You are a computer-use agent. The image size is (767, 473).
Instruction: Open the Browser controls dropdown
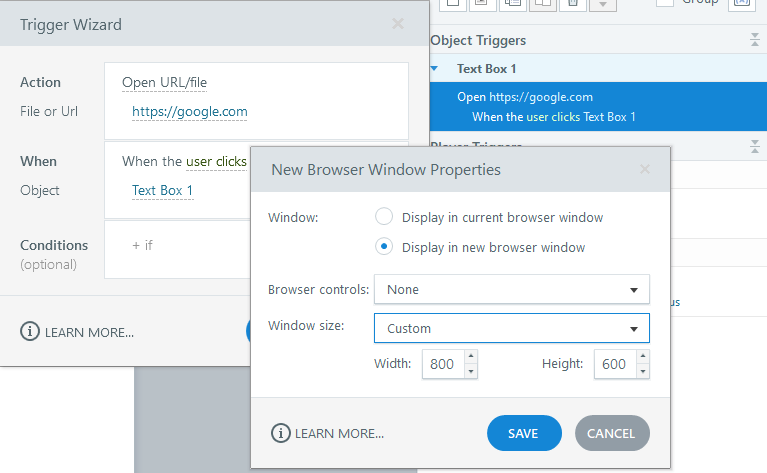tap(512, 290)
